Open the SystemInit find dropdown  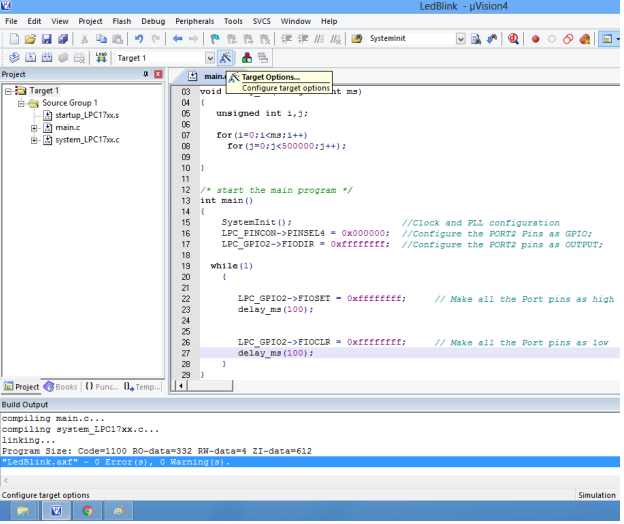pos(460,39)
